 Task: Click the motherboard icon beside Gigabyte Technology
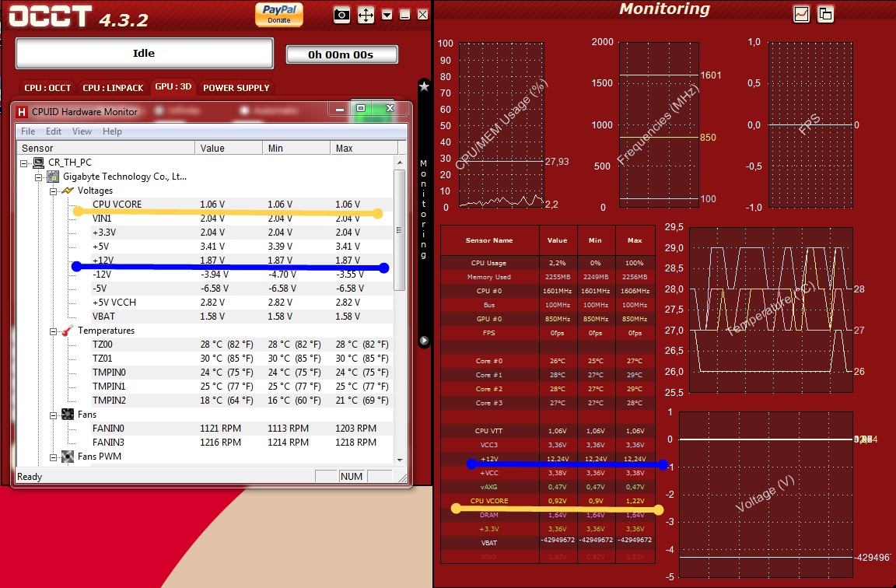coord(53,177)
